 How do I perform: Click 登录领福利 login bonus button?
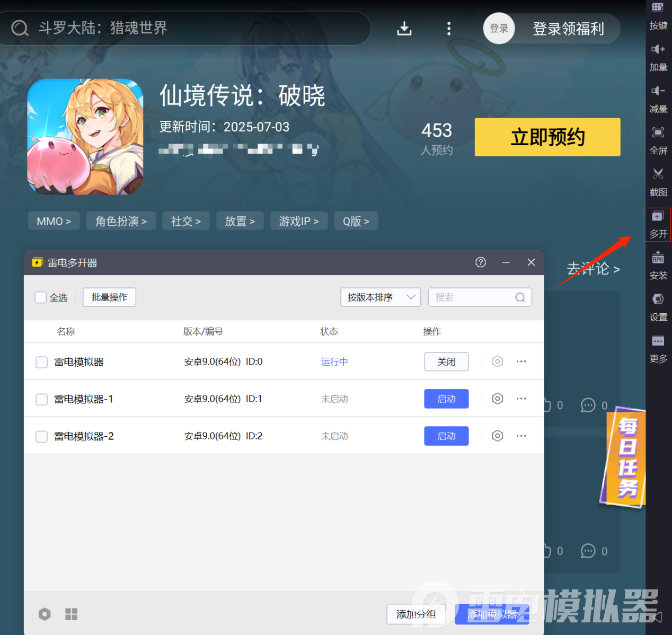568,29
